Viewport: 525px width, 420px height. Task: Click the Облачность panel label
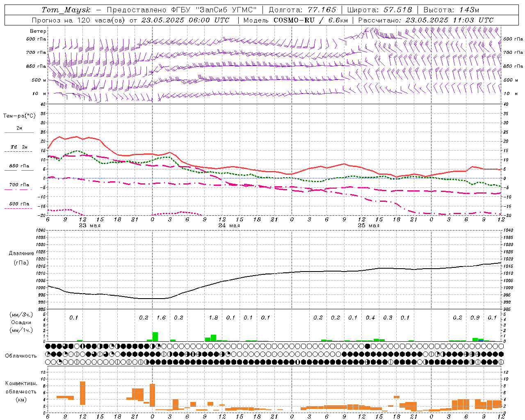[x=21, y=356]
